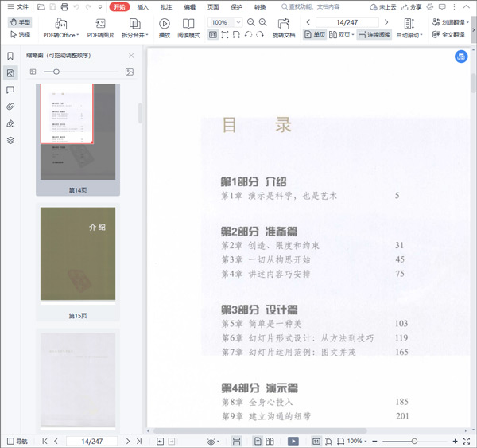Click the blue floating assistant icon
Screen dimensions: 477x448
click(x=461, y=56)
